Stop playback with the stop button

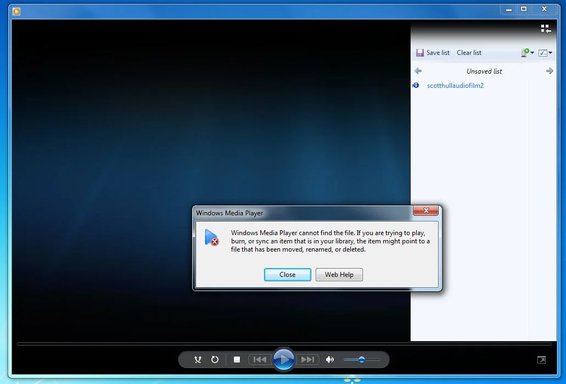[x=237, y=360]
